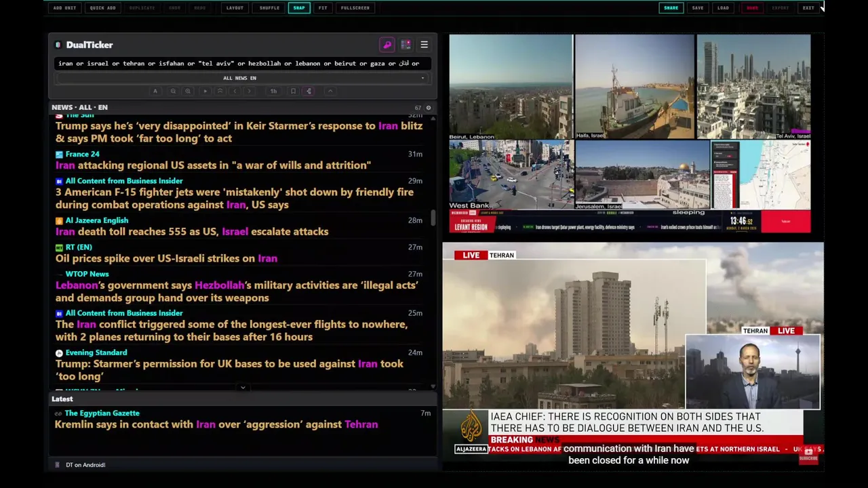
Task: Open WTOP Lebanon government Hezbollah headline
Action: [x=237, y=291]
